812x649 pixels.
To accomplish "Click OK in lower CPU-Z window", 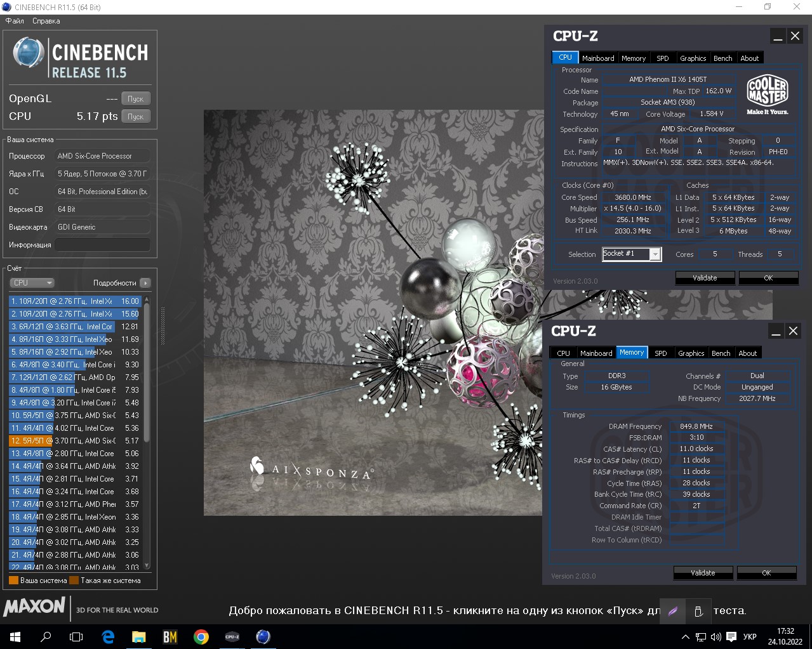I will [766, 573].
